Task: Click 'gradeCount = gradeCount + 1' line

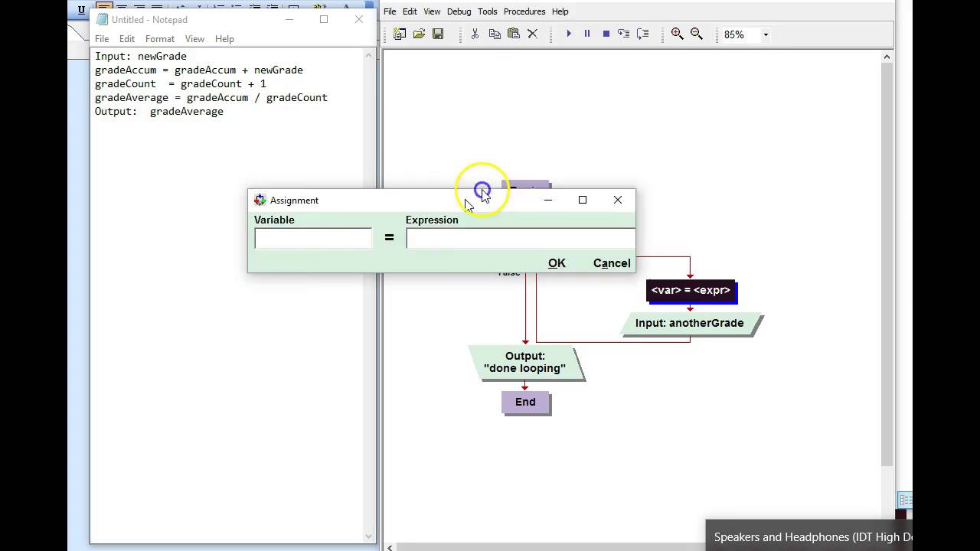Action: pyautogui.click(x=181, y=83)
